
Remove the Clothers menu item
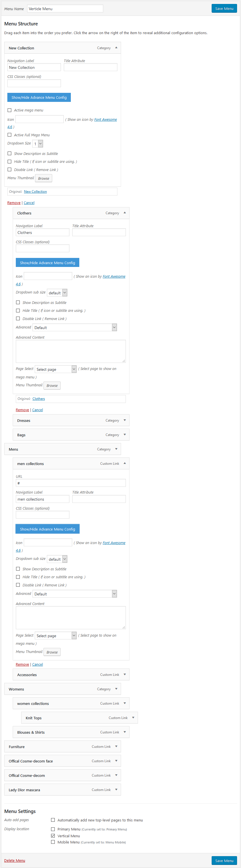22,410
